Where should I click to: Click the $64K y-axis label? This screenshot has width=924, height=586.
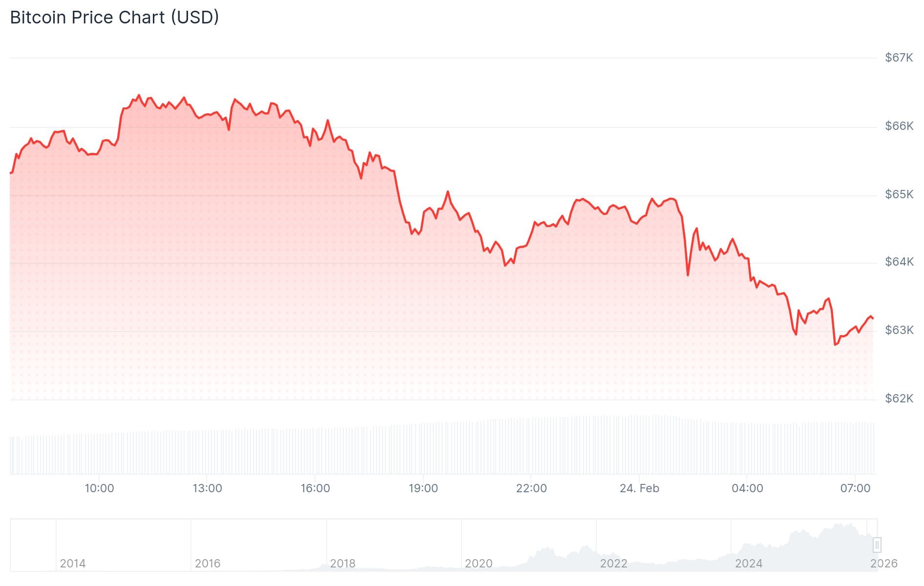coord(899,262)
